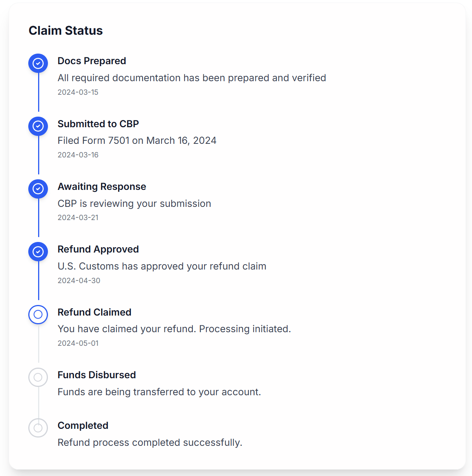Viewport: 472px width, 476px height.
Task: Click the Refund Claimed step title
Action: (x=94, y=312)
